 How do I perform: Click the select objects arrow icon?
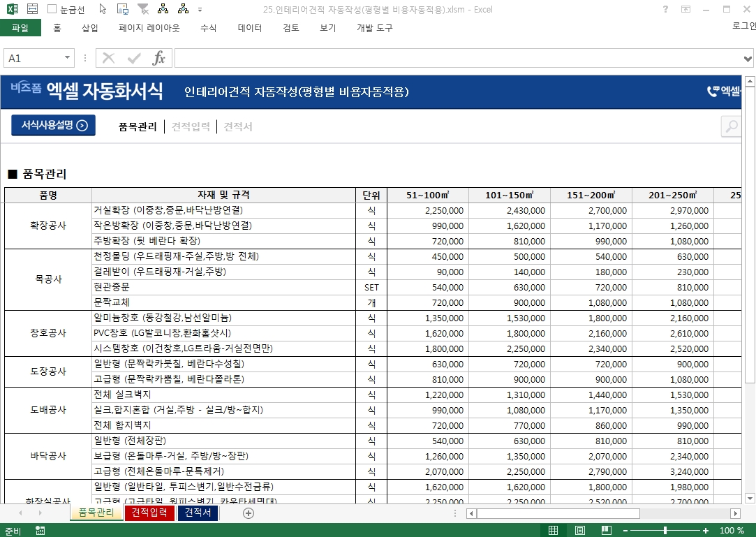pos(103,9)
